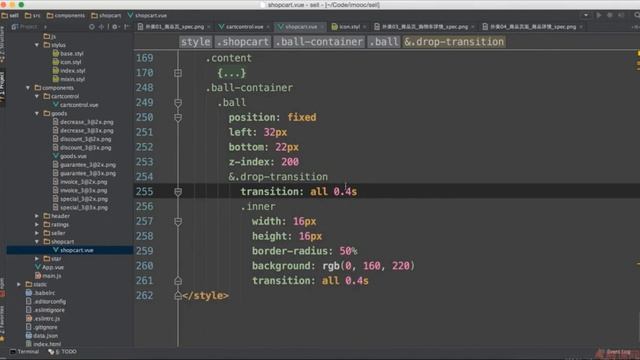Click the Run play icon
The width and height of the screenshot is (640, 360).
coord(599,15)
